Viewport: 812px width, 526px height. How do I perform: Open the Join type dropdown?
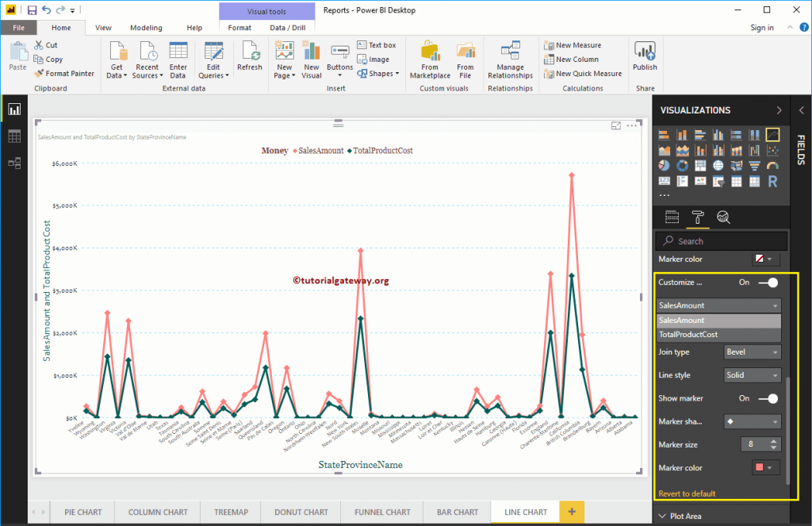pyautogui.click(x=751, y=351)
